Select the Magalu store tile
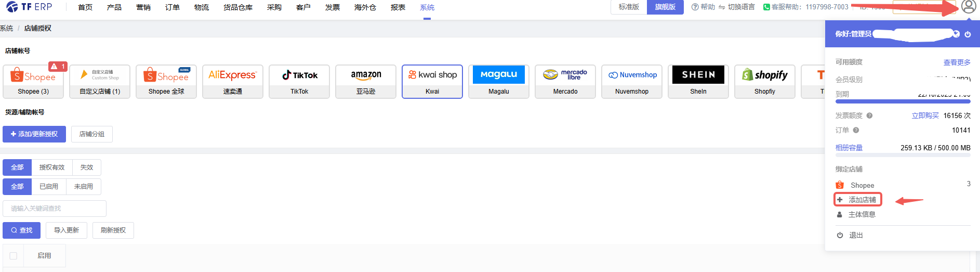This screenshot has height=272, width=980. pyautogui.click(x=499, y=82)
